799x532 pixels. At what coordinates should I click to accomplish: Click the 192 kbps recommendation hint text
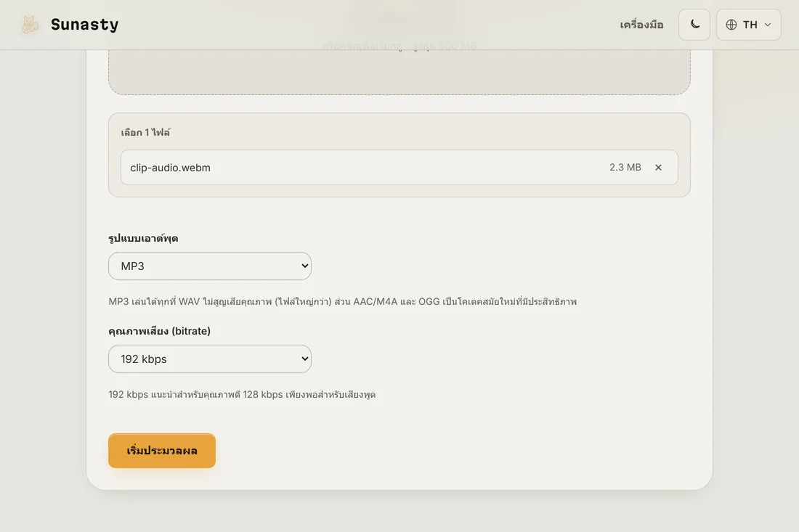click(x=242, y=395)
